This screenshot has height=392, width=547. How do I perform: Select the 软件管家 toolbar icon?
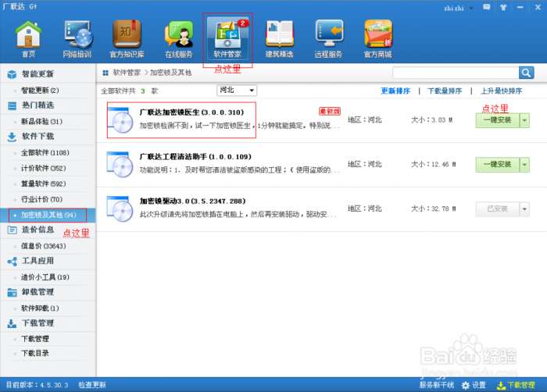tap(227, 38)
